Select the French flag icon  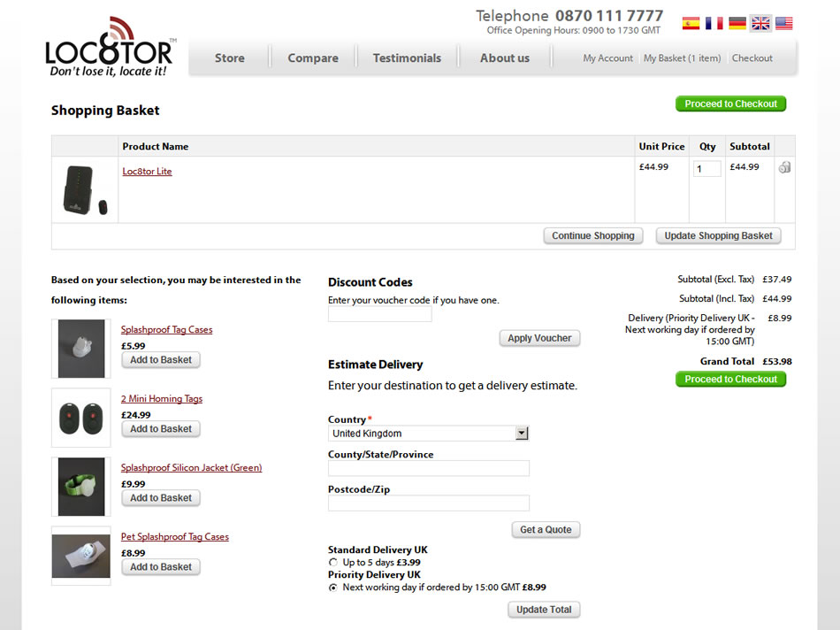coord(714,24)
